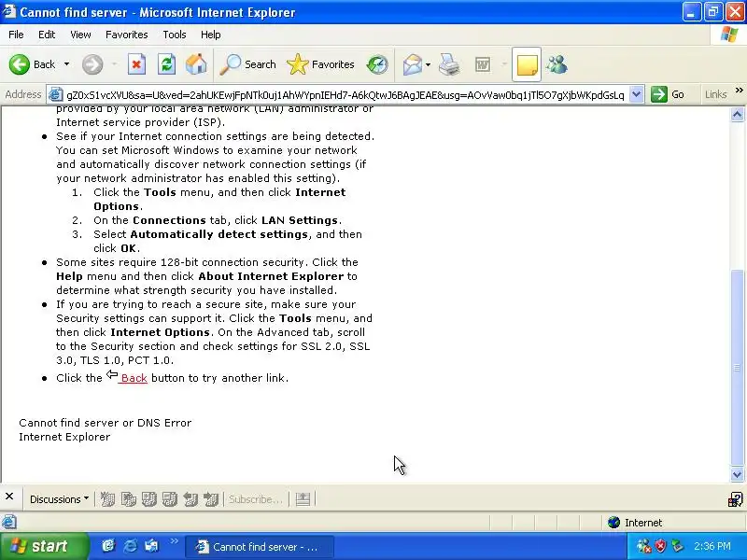The image size is (747, 560).
Task: Click the Next discussion arrow icon
Action: tap(211, 499)
